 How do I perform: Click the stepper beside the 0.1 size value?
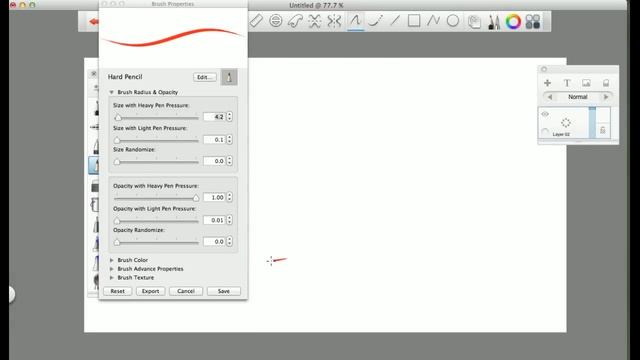[x=229, y=140]
